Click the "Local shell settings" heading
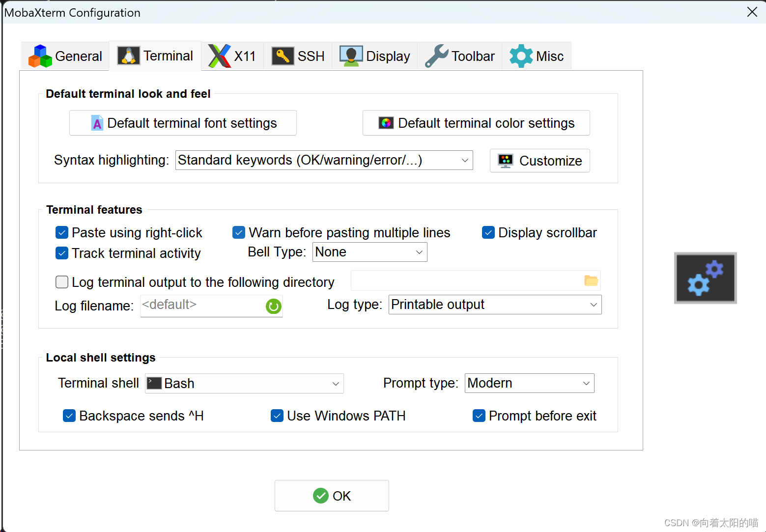 click(101, 358)
